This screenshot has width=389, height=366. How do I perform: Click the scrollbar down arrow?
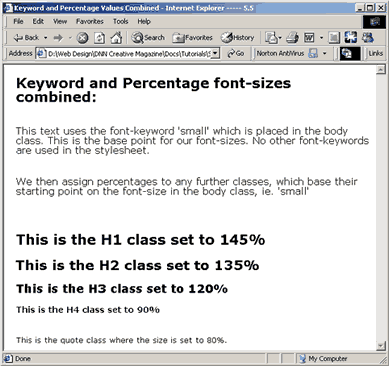(x=381, y=346)
